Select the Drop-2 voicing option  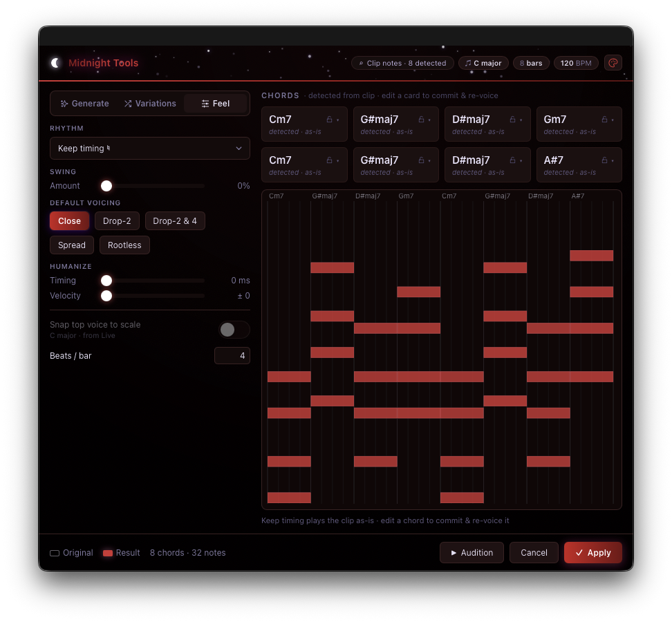tap(117, 221)
